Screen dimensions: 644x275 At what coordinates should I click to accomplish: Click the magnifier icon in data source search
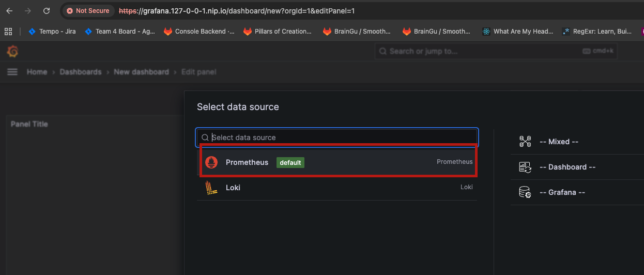click(205, 137)
